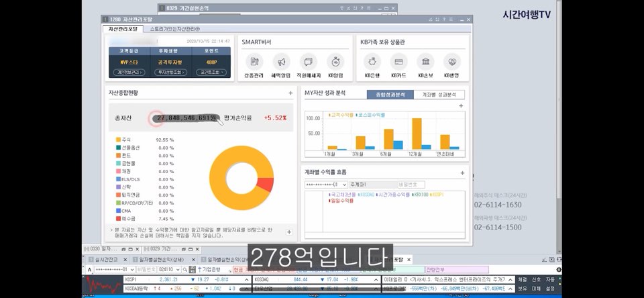
Task: Click the 포인트조회 button
Action: click(211, 72)
